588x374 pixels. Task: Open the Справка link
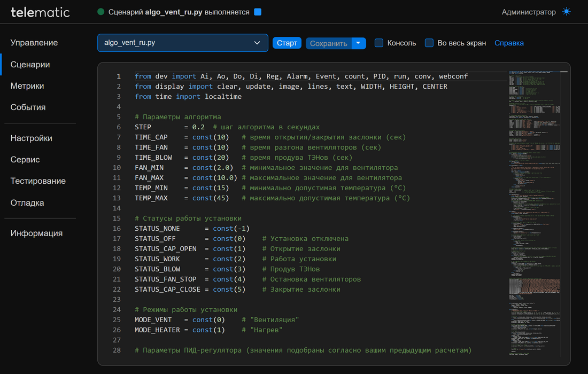tap(509, 43)
